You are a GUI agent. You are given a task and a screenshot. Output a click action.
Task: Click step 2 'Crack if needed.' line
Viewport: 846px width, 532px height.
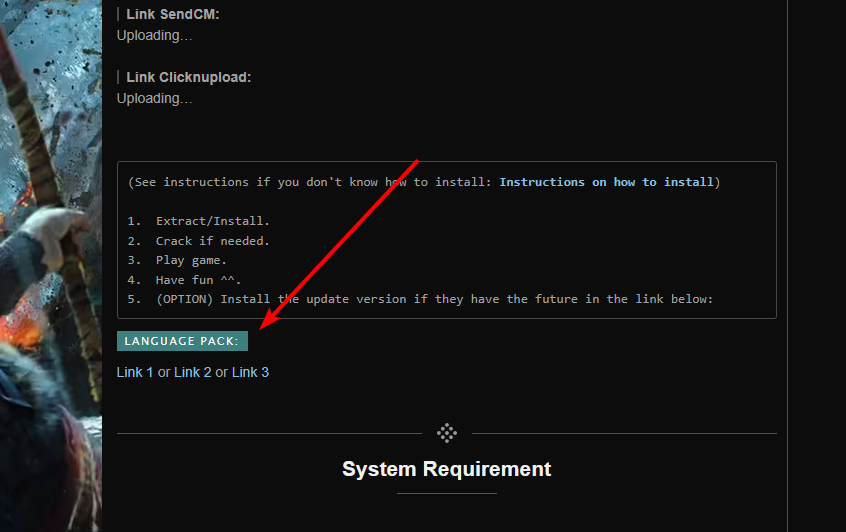click(212, 241)
